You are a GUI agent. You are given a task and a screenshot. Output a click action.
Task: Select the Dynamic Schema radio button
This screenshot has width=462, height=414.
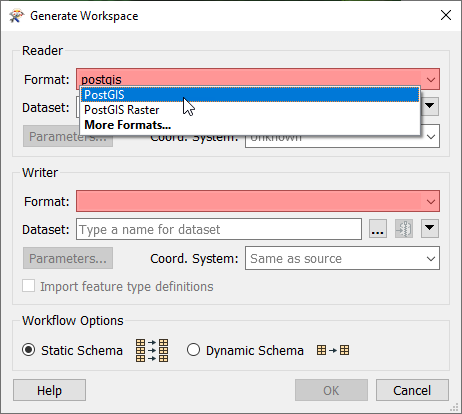193,350
